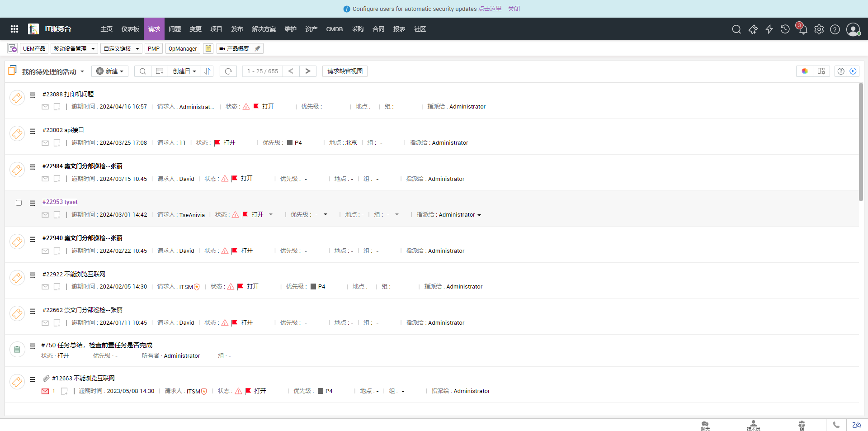Toggle the sort order arrows icon

(208, 71)
